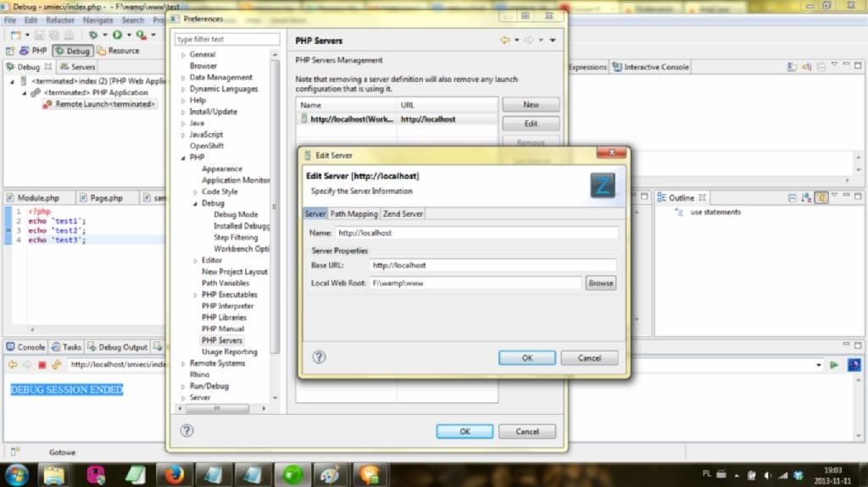Open Interactive Console tab
This screenshot has height=487, width=868.
pyautogui.click(x=650, y=67)
